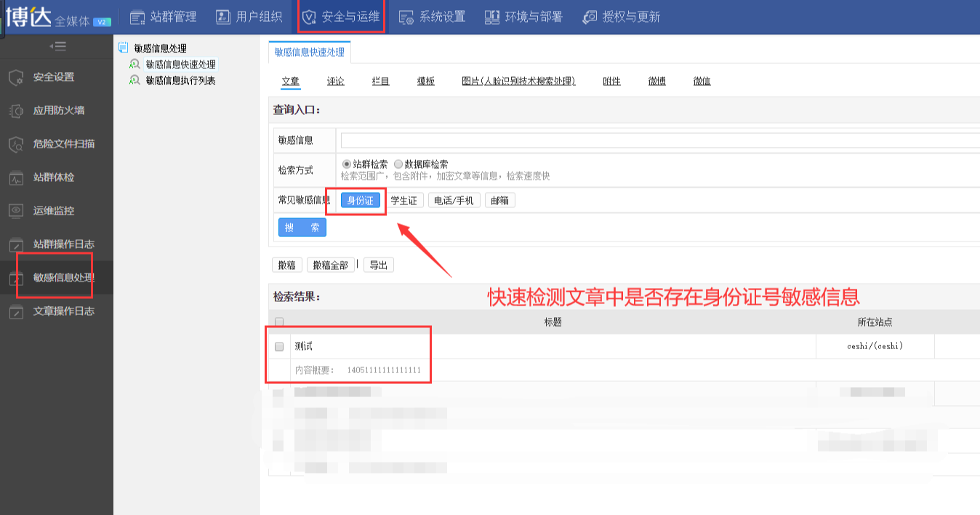Click the 站群管理 icon in top bar

(137, 17)
